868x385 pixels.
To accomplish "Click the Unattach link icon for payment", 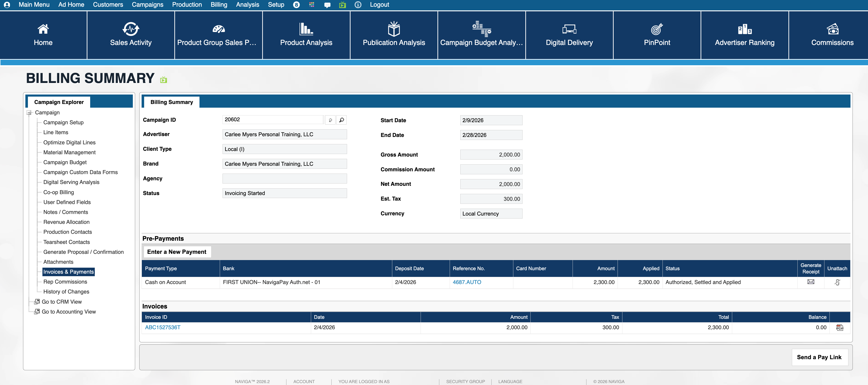I will tap(837, 282).
